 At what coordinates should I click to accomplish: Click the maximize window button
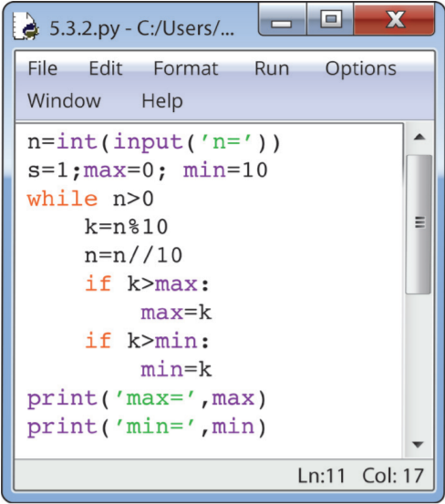(330, 19)
